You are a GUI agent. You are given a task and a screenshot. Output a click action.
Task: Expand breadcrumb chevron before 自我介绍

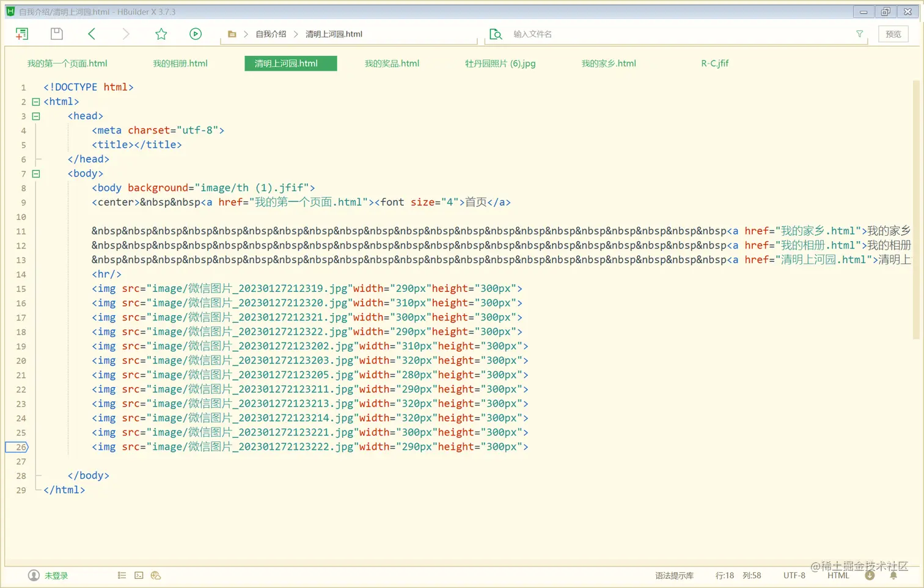click(x=246, y=34)
